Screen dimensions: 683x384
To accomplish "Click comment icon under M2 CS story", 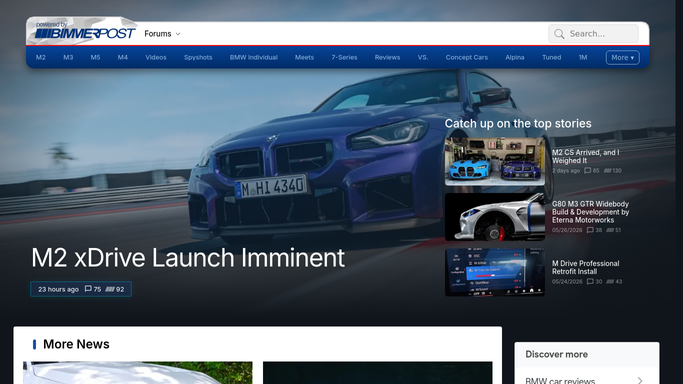I will [587, 170].
